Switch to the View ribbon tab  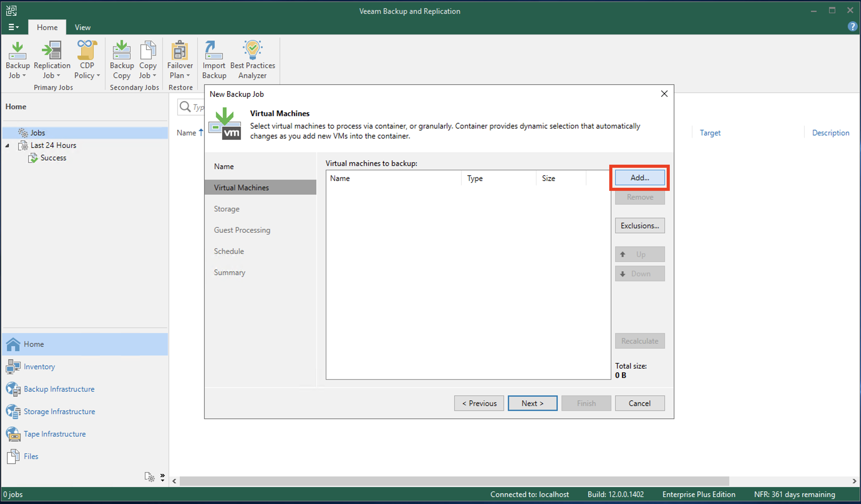(83, 27)
